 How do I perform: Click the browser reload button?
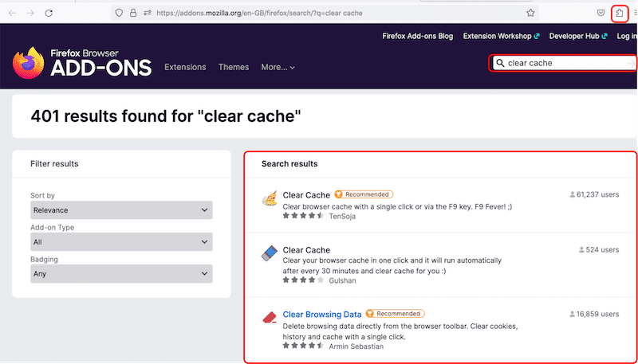(49, 14)
